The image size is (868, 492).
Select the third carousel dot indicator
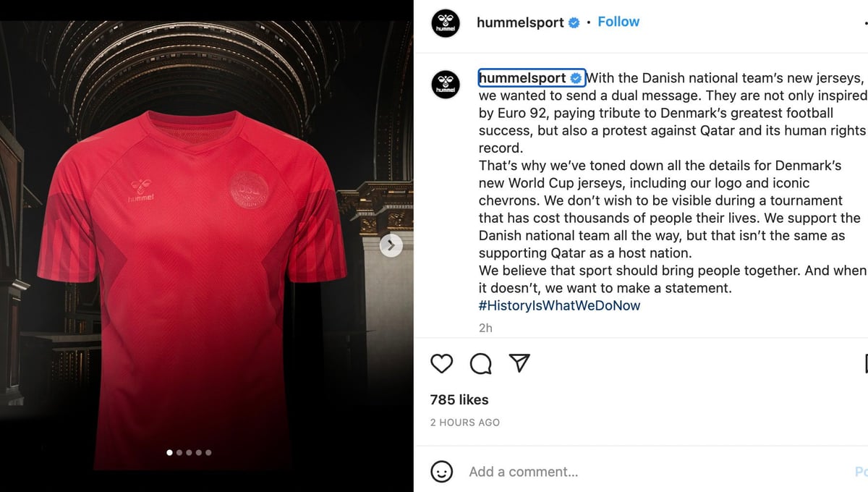tap(189, 452)
